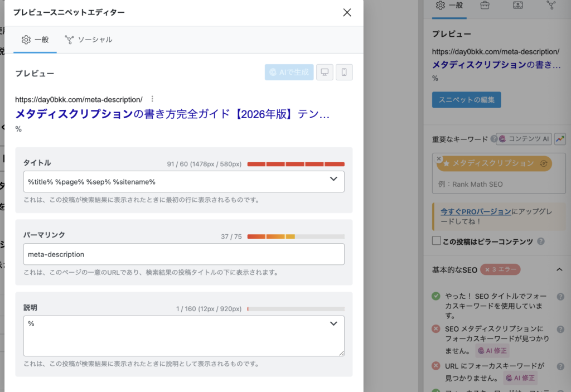
Task: Click help icon beside ピラーコンテンツ
Action: coord(540,241)
